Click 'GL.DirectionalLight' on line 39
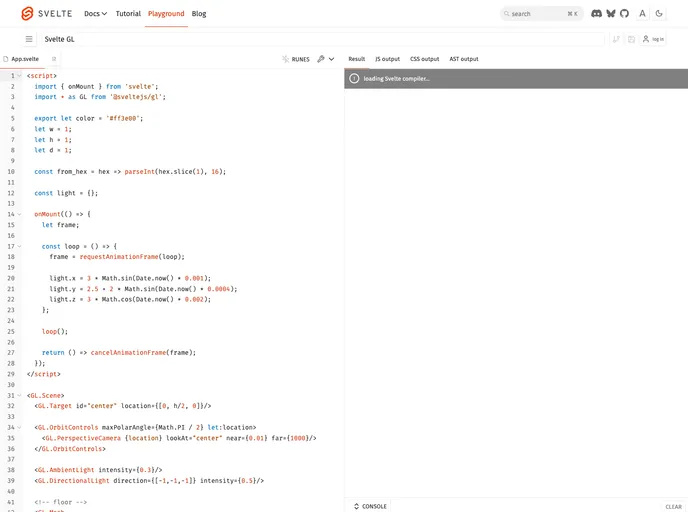This screenshot has width=688, height=512. [74, 481]
